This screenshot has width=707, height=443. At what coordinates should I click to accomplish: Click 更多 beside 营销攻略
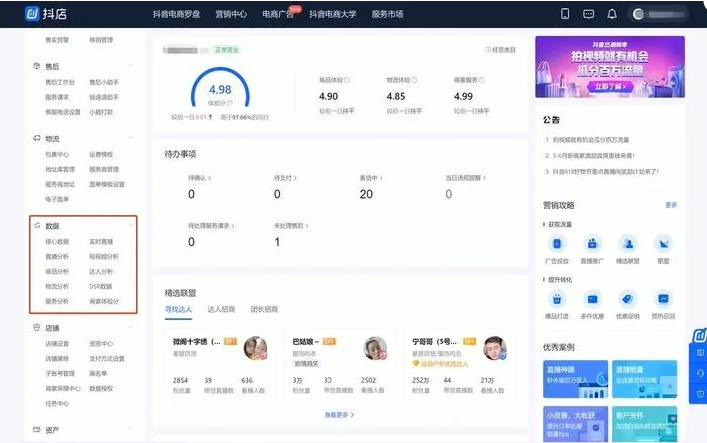coord(671,205)
